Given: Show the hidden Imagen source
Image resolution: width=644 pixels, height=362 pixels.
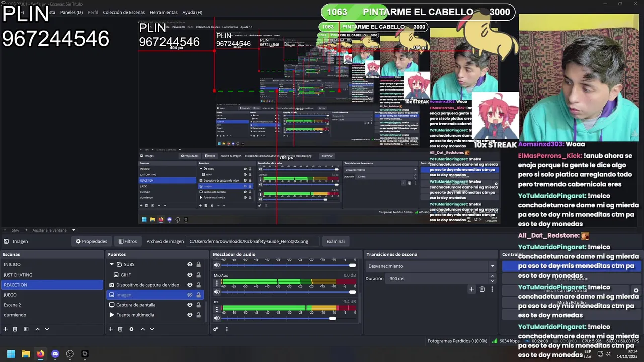Looking at the screenshot, I should (x=190, y=295).
